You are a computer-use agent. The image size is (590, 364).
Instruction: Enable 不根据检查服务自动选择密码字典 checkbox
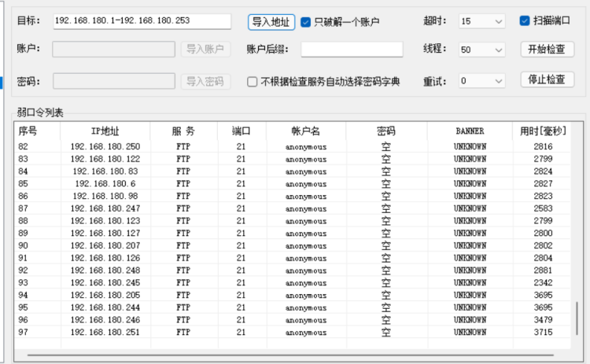pos(252,82)
